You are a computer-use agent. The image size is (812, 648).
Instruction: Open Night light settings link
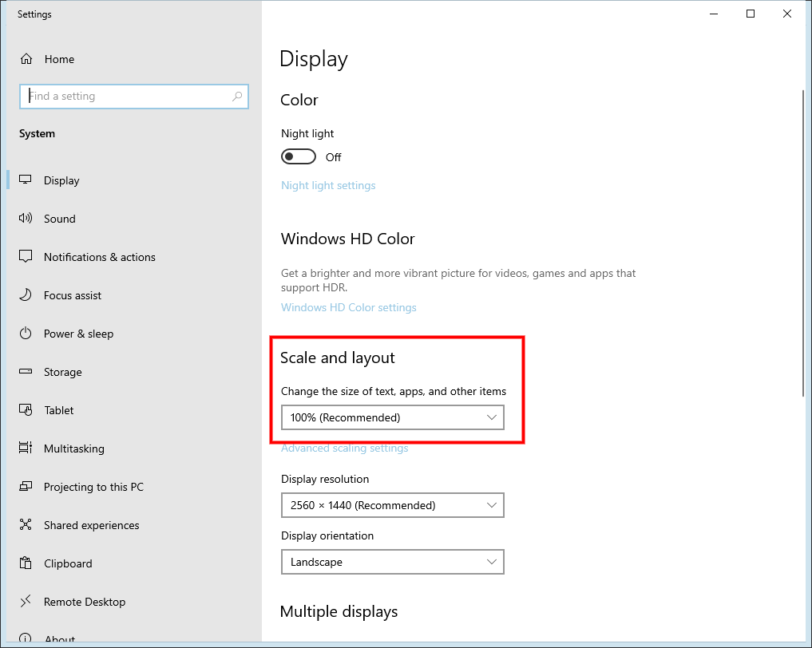[x=328, y=185]
